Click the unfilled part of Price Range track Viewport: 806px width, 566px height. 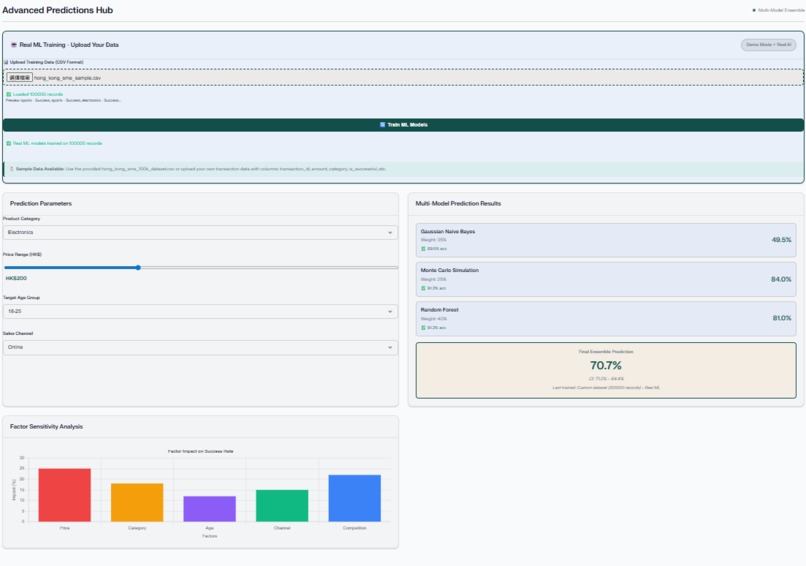(x=269, y=268)
